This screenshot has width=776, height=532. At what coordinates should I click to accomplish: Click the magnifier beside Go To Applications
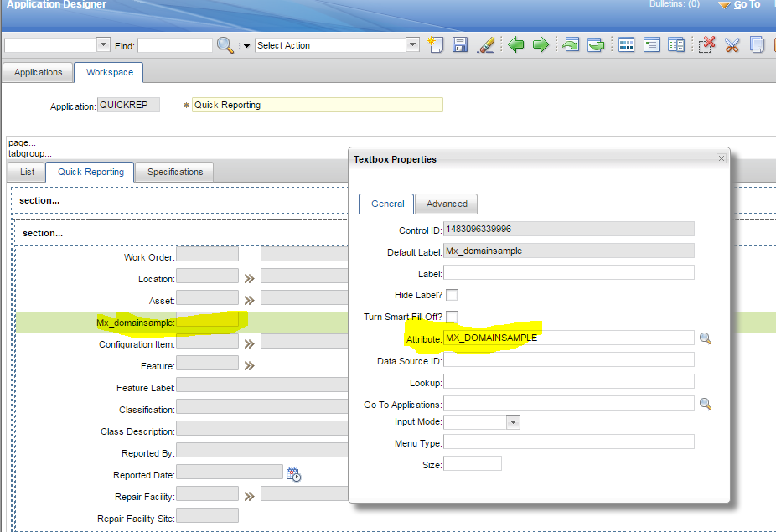[x=706, y=403]
